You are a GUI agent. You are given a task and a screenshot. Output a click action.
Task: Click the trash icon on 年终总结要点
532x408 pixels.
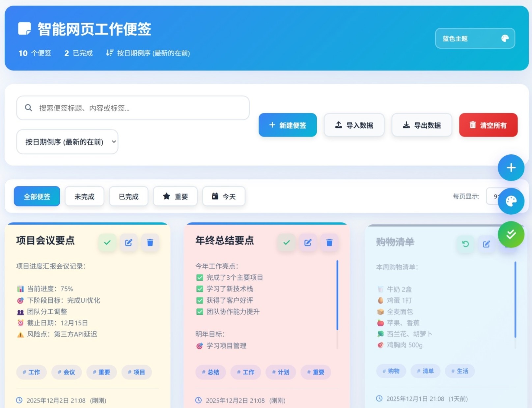pyautogui.click(x=329, y=242)
